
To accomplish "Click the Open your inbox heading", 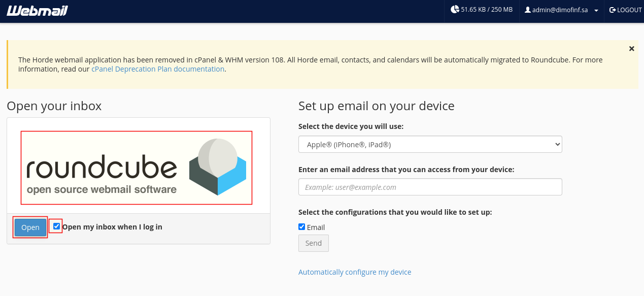I will tap(54, 106).
